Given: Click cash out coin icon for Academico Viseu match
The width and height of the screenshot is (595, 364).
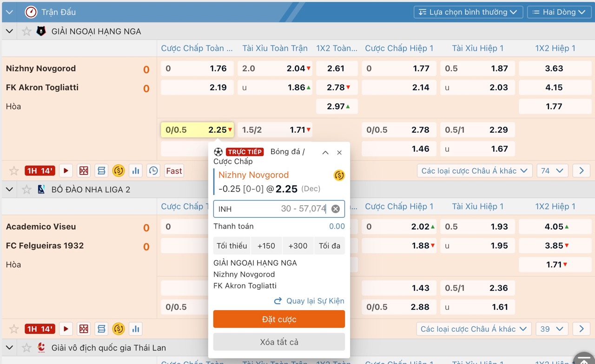Looking at the screenshot, I should 119,329.
